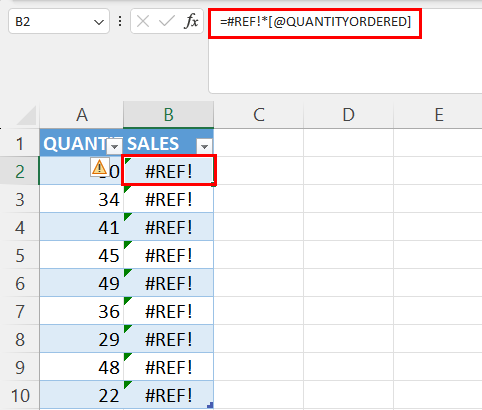The width and height of the screenshot is (482, 410).
Task: Click the table resize handle below B10
Action: coord(210,405)
